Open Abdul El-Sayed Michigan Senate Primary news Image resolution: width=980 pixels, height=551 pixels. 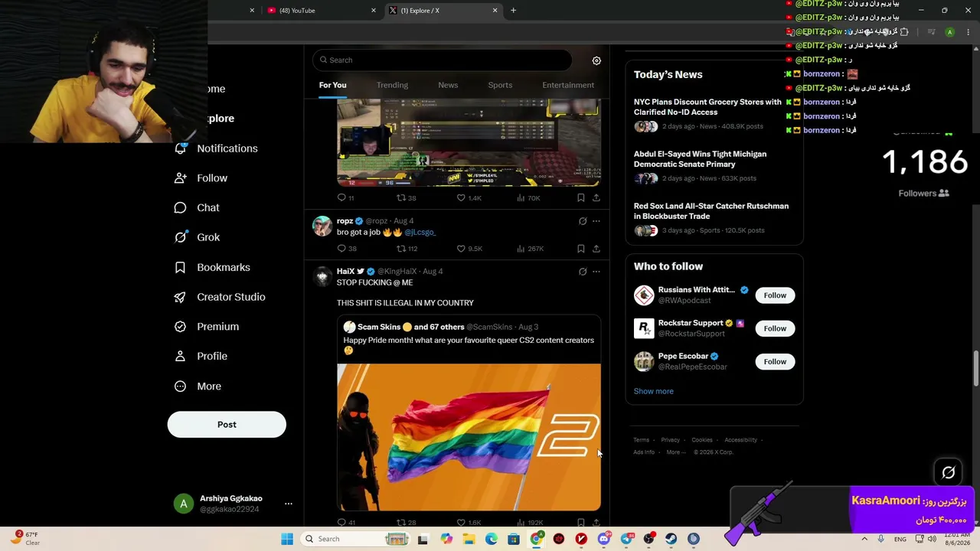pos(700,159)
